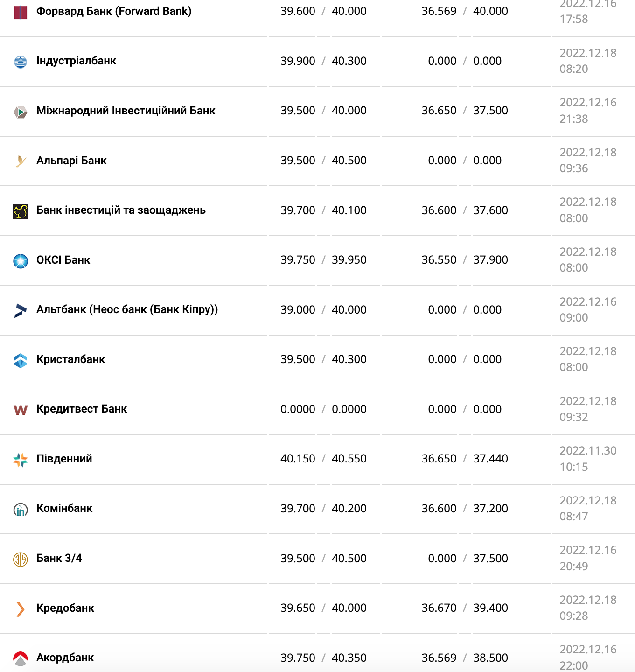Click the Південний pinwheel logo
This screenshot has height=672, width=635.
click(x=21, y=460)
